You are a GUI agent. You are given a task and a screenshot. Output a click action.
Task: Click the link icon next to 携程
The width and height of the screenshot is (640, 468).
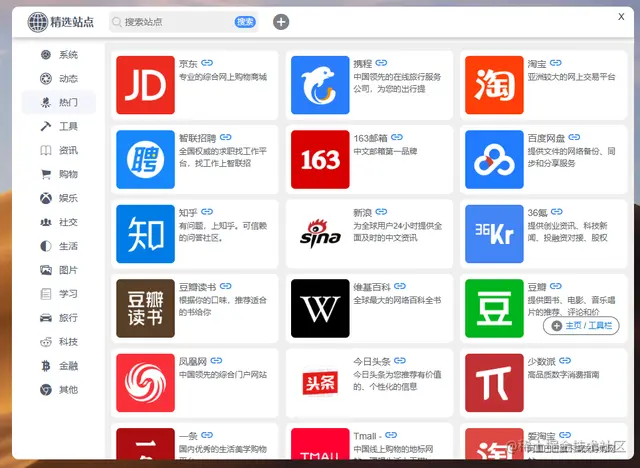tap(381, 63)
